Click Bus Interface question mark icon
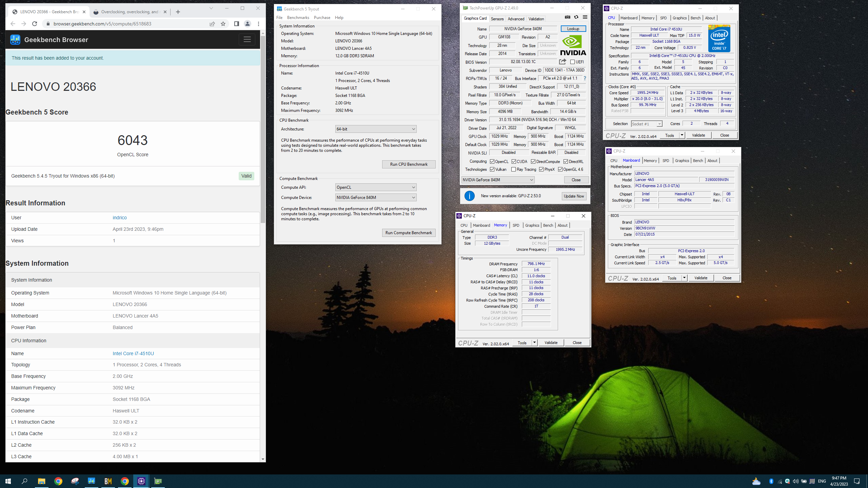Screen dimensions: 868x488 pos(585,78)
